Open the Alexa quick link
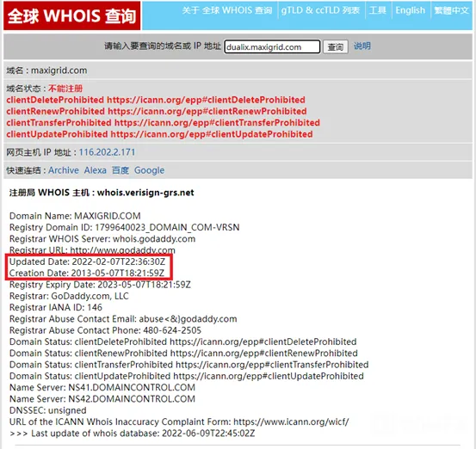476x449 pixels. [x=96, y=170]
